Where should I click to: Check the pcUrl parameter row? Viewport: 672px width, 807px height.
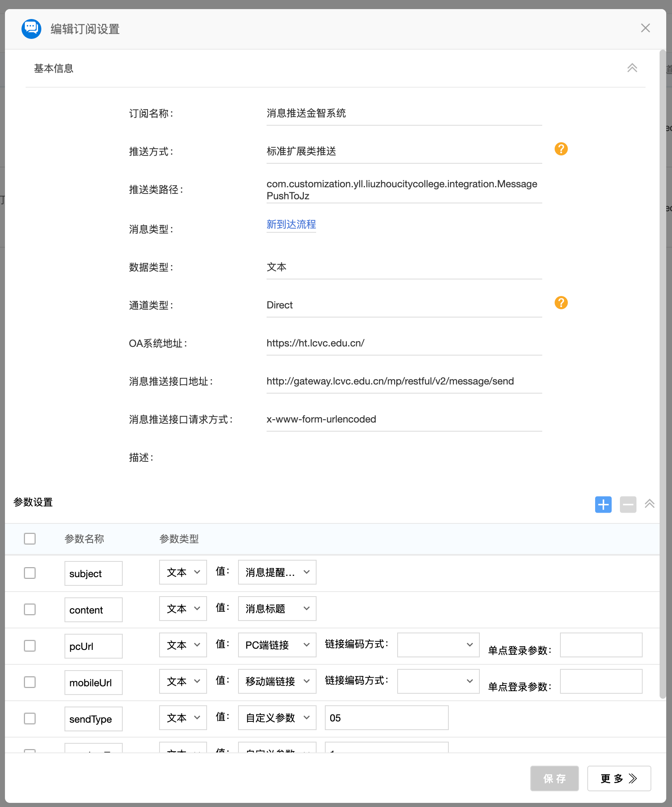[30, 646]
